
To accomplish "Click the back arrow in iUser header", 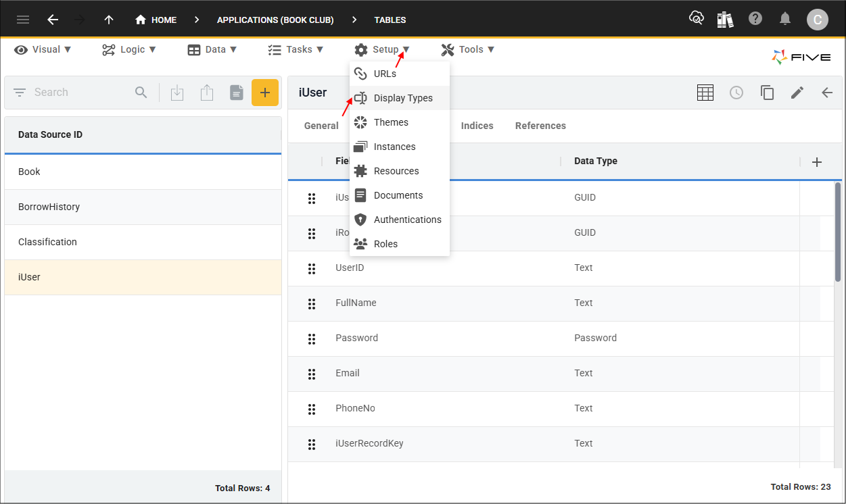I will [827, 93].
